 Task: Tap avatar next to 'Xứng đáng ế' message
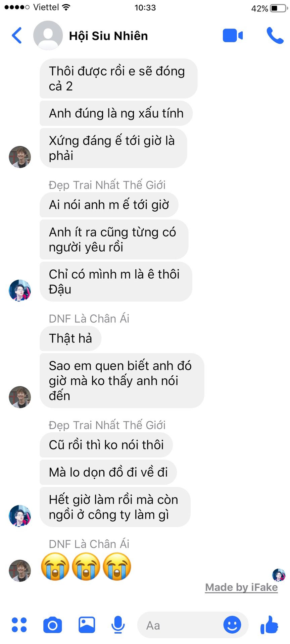click(x=20, y=157)
